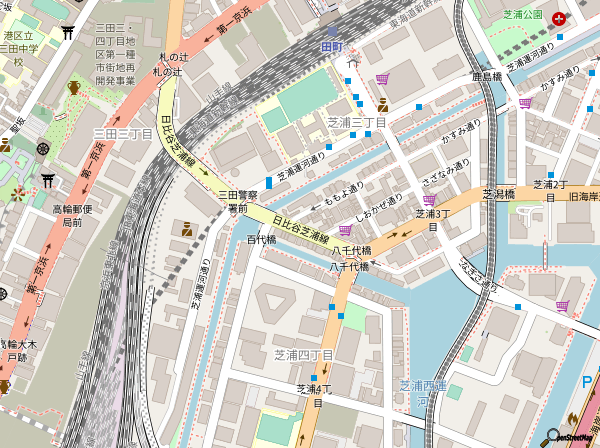Select the torii gate icon above 高輪郵便局前

point(47,181)
